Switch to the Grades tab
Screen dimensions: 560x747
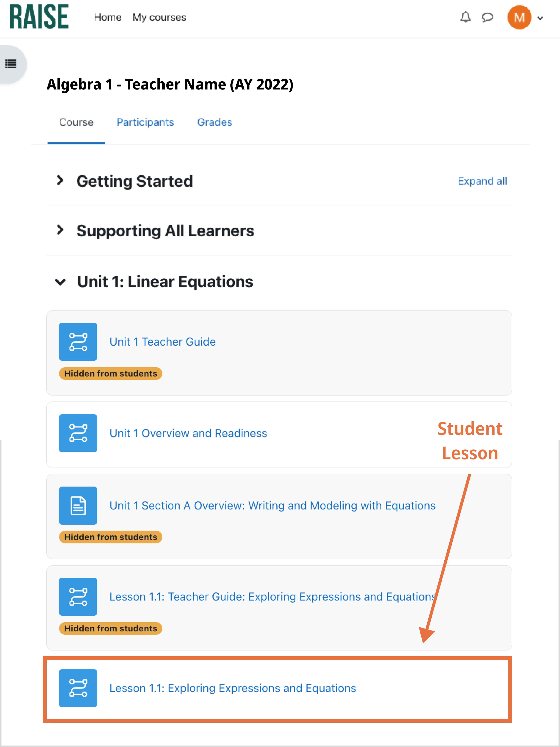coord(215,122)
